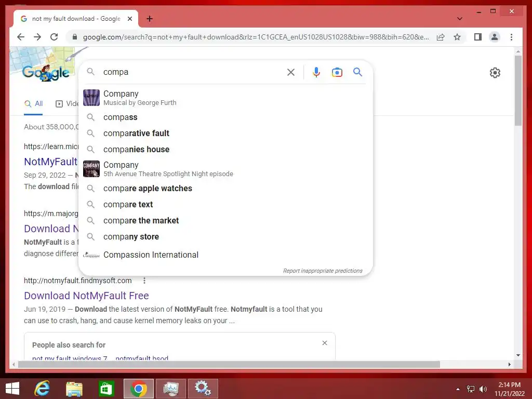532x399 pixels.
Task: Switch to the All results tab
Action: (x=33, y=104)
